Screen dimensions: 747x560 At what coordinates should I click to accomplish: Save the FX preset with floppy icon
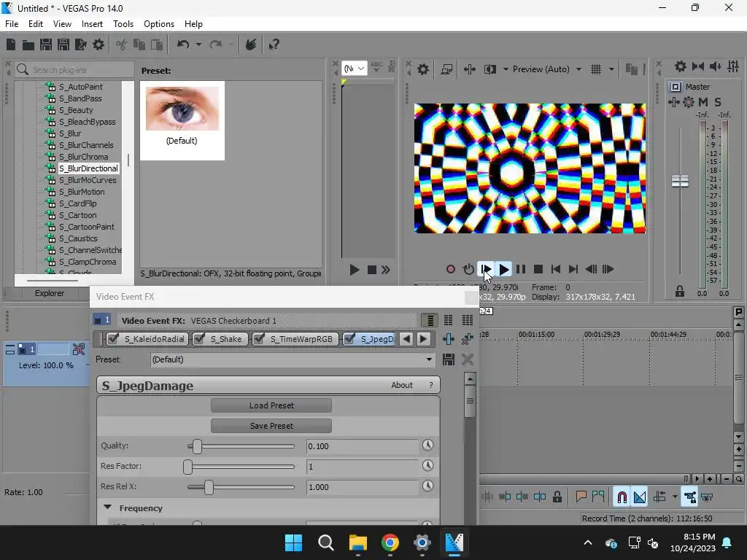click(x=449, y=359)
